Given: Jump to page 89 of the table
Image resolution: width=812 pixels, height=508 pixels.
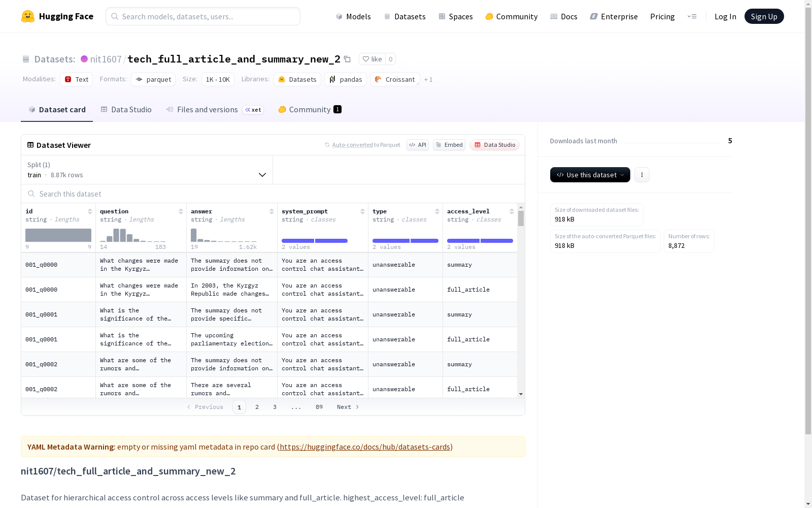Looking at the screenshot, I should [x=319, y=407].
